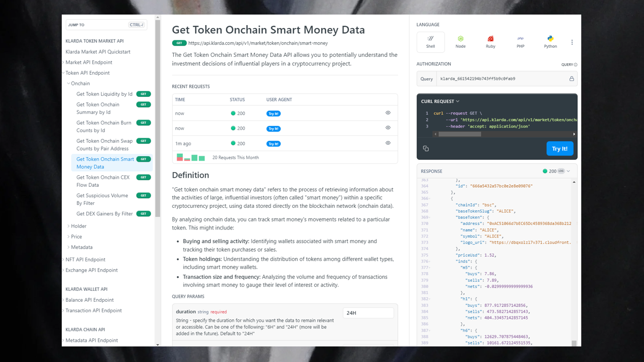Click the blue Try It! button under the cURL request
The height and width of the screenshot is (362, 644).
pyautogui.click(x=560, y=149)
